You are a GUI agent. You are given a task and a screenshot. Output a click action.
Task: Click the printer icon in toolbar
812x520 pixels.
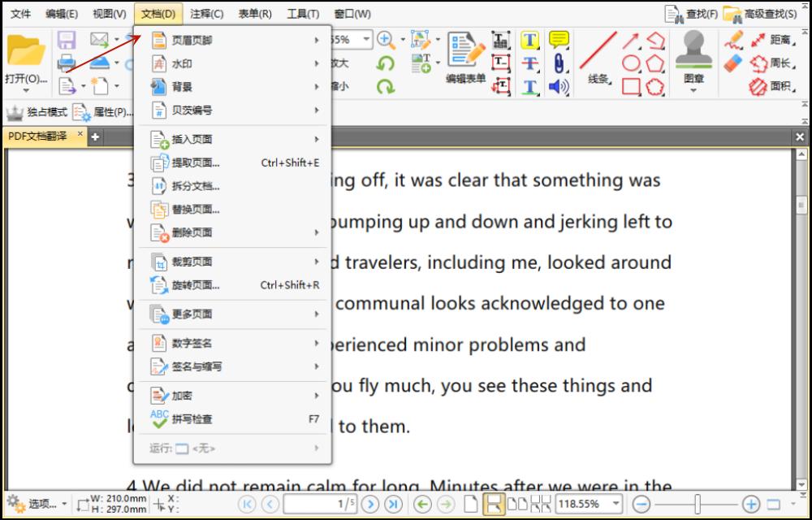67,63
